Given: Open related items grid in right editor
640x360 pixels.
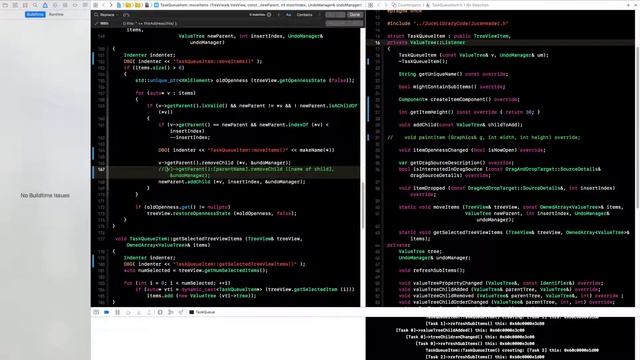Looking at the screenshot, I should click(x=371, y=5).
